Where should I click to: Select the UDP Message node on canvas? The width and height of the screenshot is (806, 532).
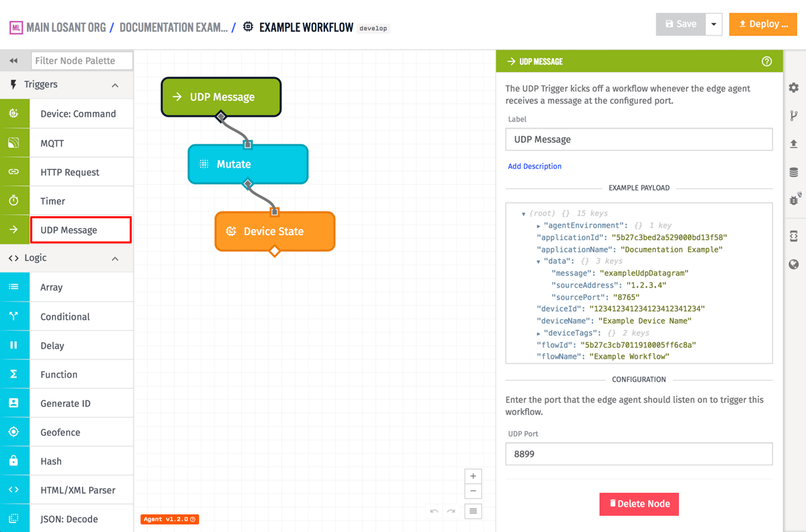point(221,97)
